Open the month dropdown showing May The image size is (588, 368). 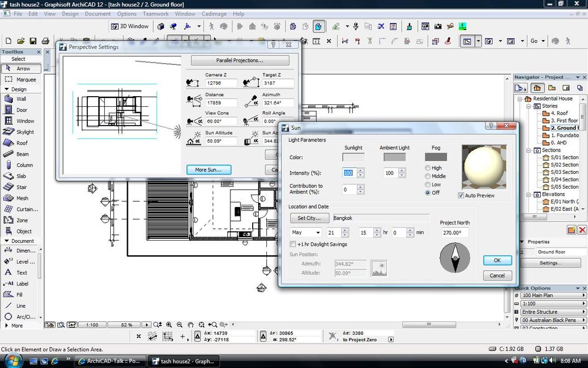click(x=306, y=233)
